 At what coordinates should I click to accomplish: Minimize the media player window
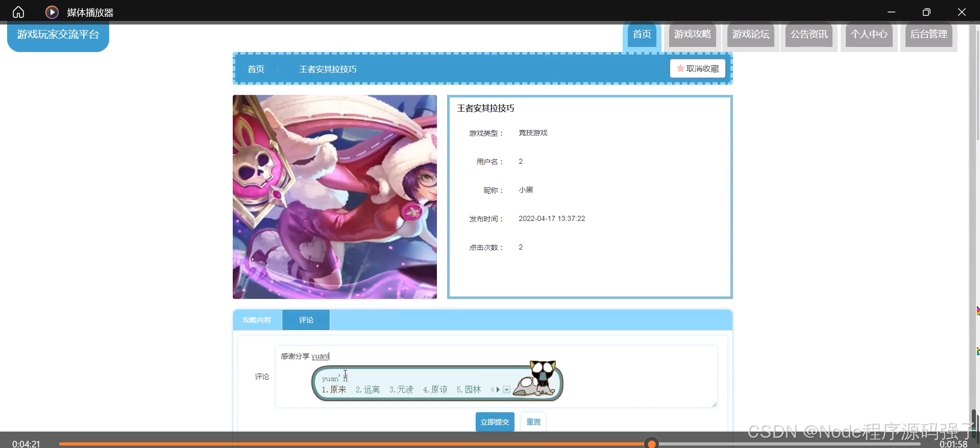tap(891, 12)
